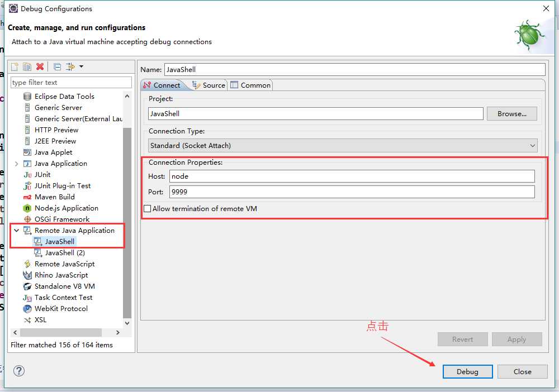
Task: Click the Project text field
Action: [x=316, y=113]
